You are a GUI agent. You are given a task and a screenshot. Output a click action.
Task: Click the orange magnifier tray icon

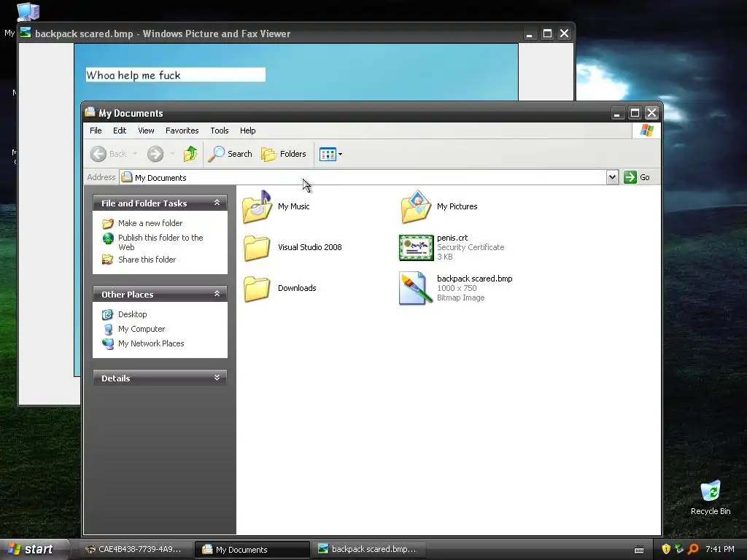pyautogui.click(x=693, y=549)
